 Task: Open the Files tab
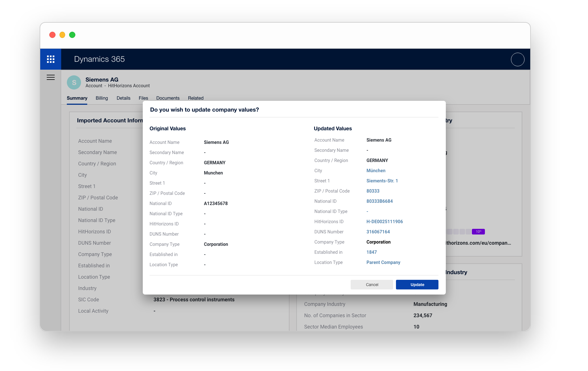point(143,98)
